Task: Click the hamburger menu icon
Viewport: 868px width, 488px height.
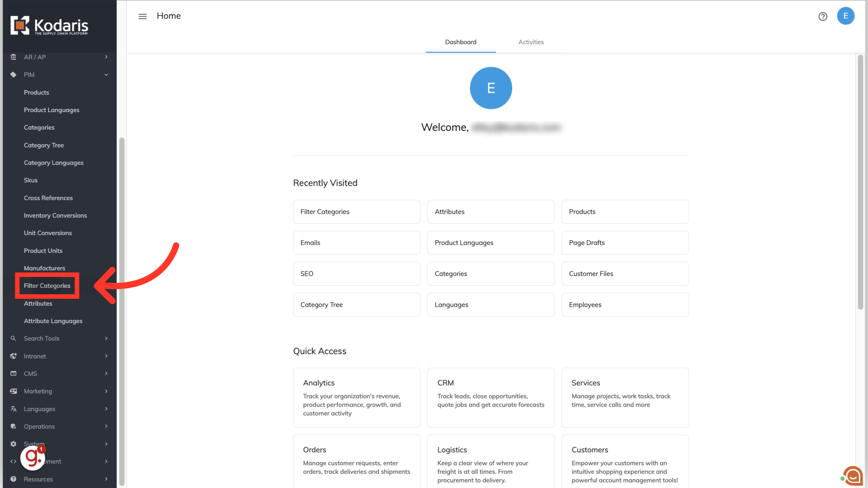Action: point(142,16)
